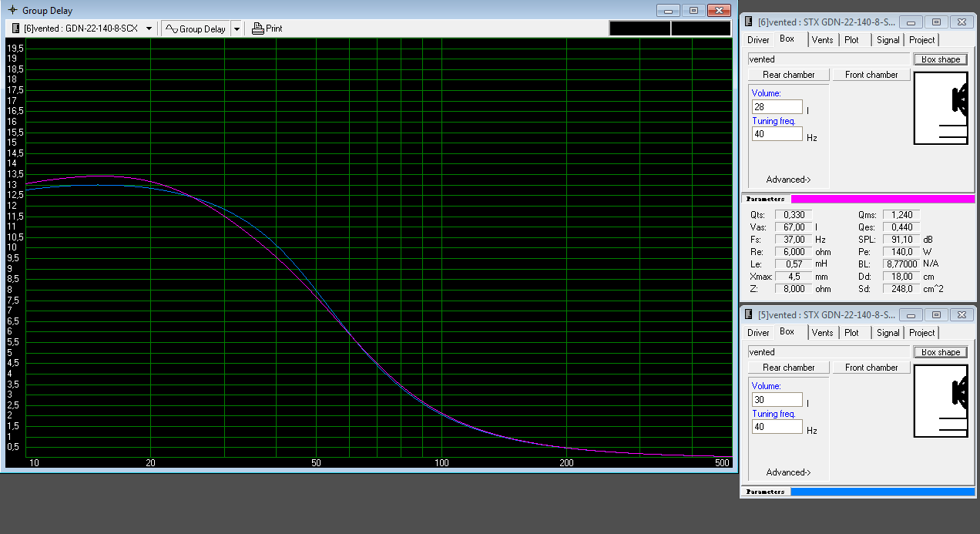Switch to Driver tab in [6]vented window
Viewport: 980px width, 534px height.
coord(758,40)
